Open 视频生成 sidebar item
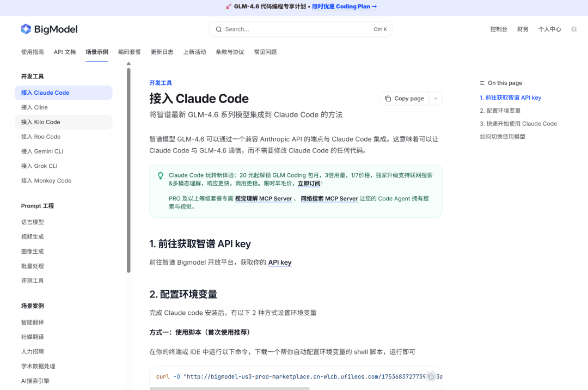588x390 pixels. tap(63, 236)
